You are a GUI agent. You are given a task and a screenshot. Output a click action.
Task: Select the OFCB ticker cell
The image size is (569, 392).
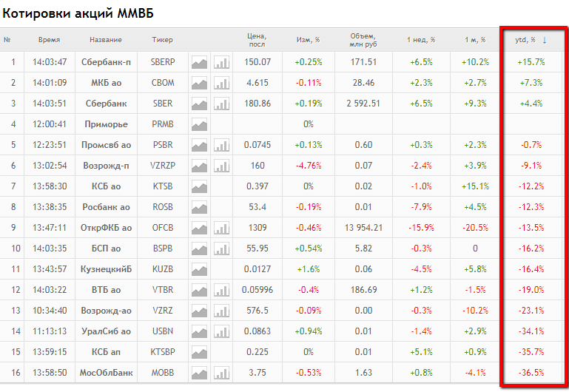[x=163, y=228]
